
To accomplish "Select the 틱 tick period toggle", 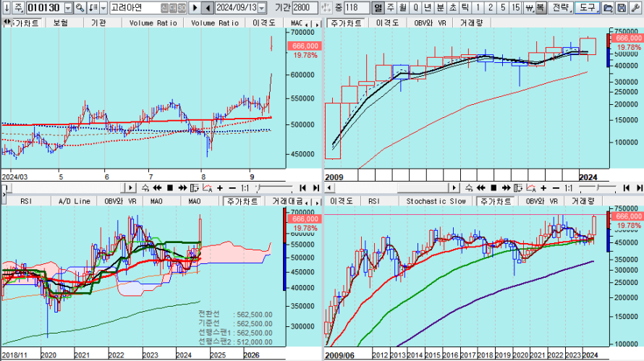I will click(x=465, y=7).
